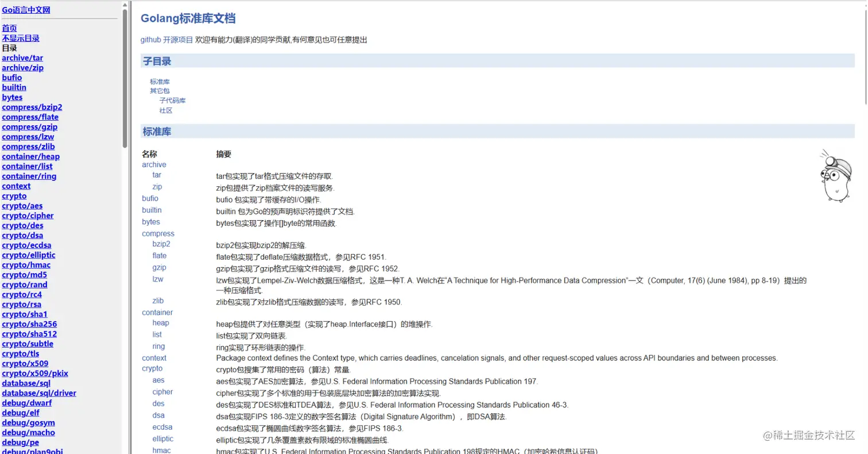Click the sidebar scroll-up arrow

[125, 5]
